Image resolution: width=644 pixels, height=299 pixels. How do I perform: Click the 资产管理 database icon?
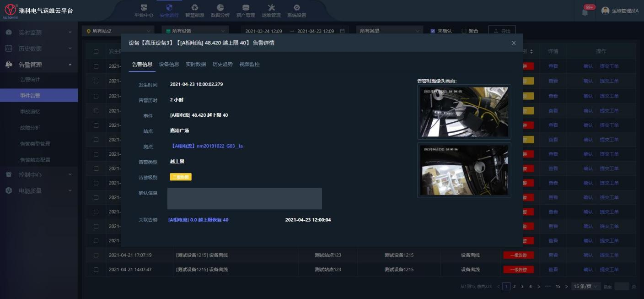[x=246, y=8]
